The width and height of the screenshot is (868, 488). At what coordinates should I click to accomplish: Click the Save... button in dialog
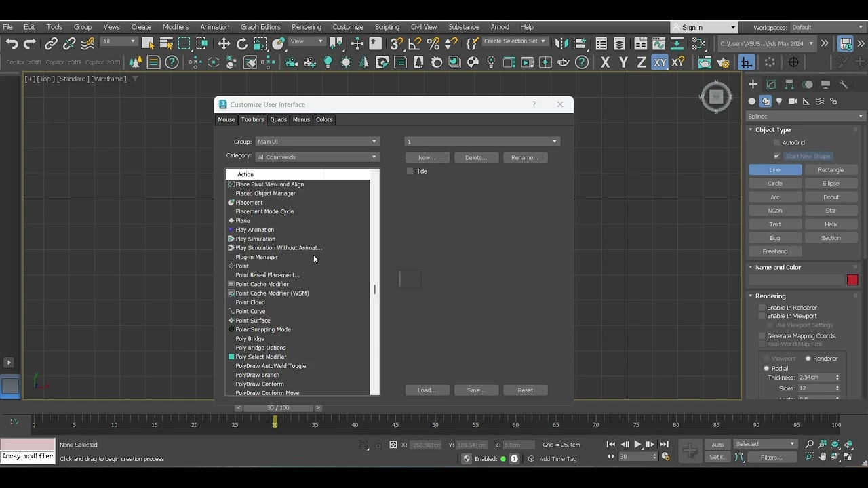coord(476,390)
